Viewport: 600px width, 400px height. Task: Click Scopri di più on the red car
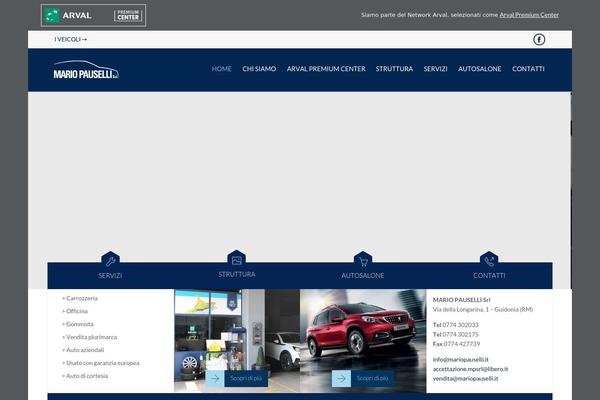[372, 378]
